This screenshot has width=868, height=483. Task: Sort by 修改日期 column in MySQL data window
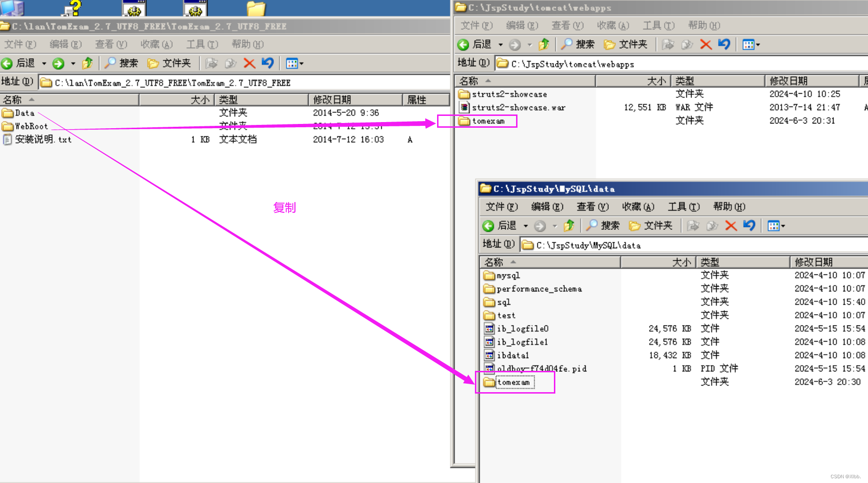[x=829, y=262]
